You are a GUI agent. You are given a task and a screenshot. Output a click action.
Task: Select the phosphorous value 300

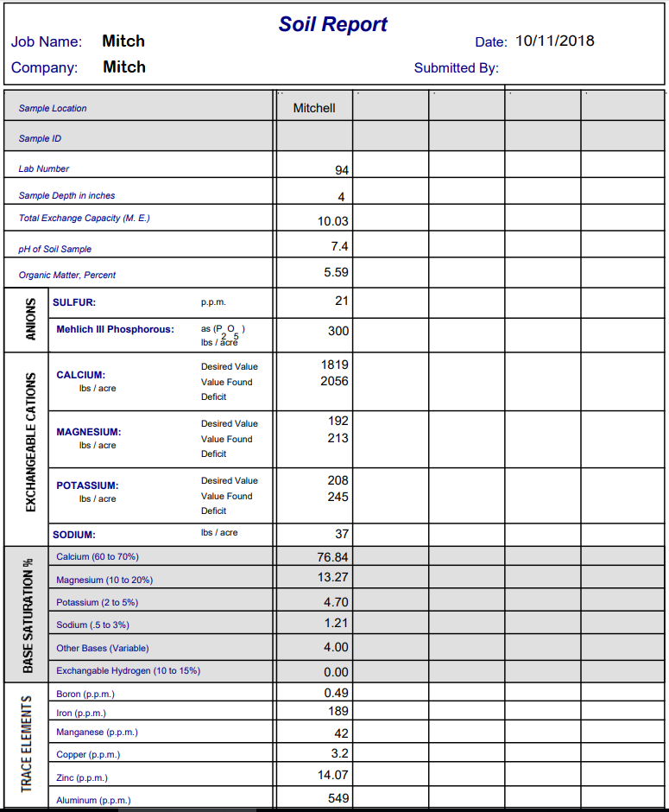[x=338, y=331]
